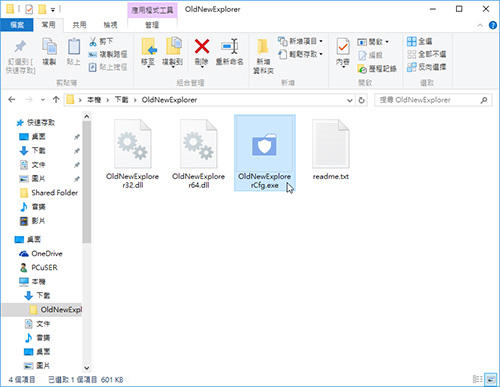This screenshot has height=387, width=500.
Task: Click Invert selection in ribbon
Action: tap(426, 67)
